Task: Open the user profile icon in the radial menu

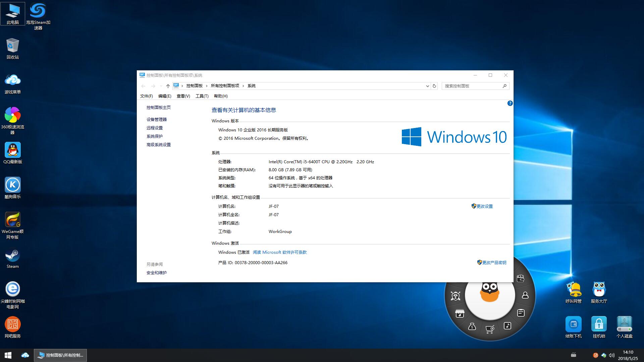Action: click(525, 295)
